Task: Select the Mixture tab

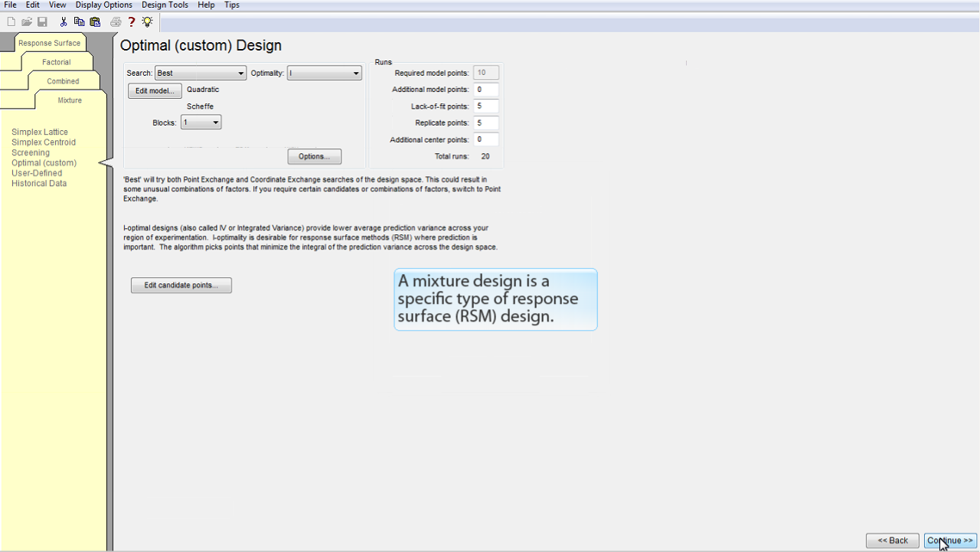Action: point(70,100)
